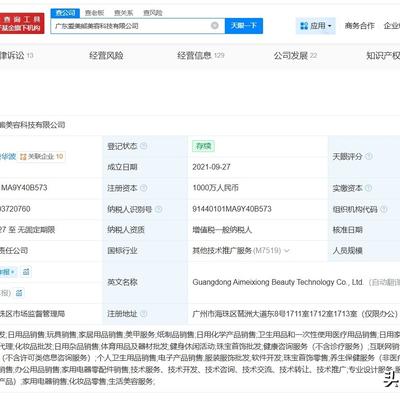
Task: Switch to the 查风险 search tab
Action: [153, 13]
